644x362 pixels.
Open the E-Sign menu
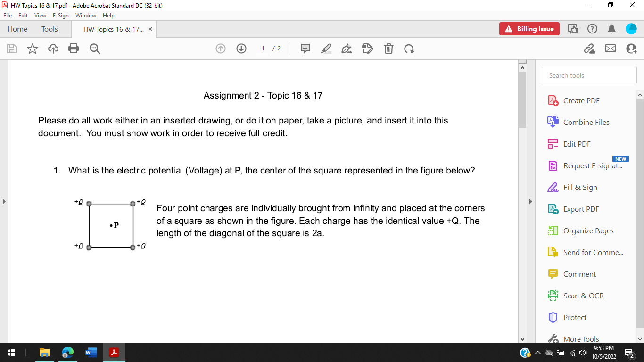[x=60, y=16]
